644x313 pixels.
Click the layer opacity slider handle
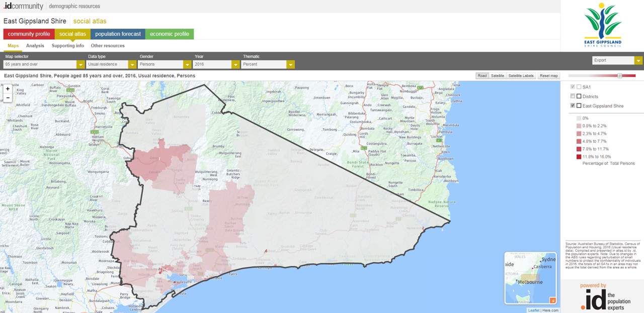(x=620, y=76)
